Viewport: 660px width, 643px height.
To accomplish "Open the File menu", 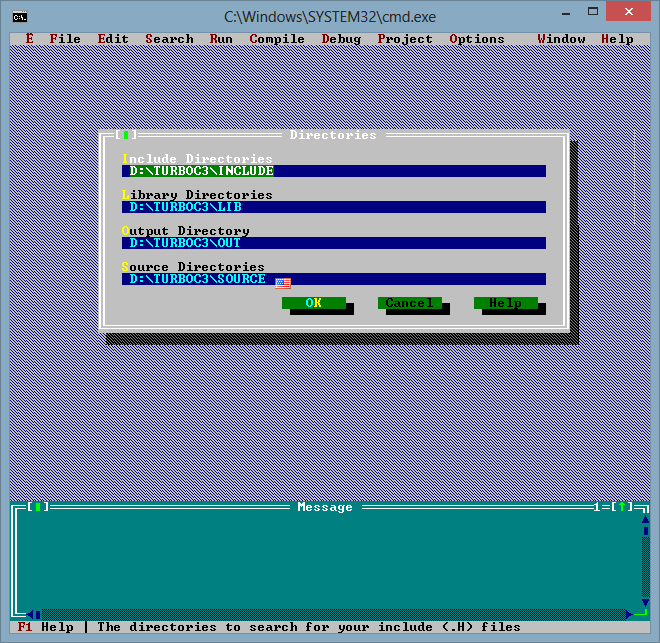I will click(x=65, y=39).
